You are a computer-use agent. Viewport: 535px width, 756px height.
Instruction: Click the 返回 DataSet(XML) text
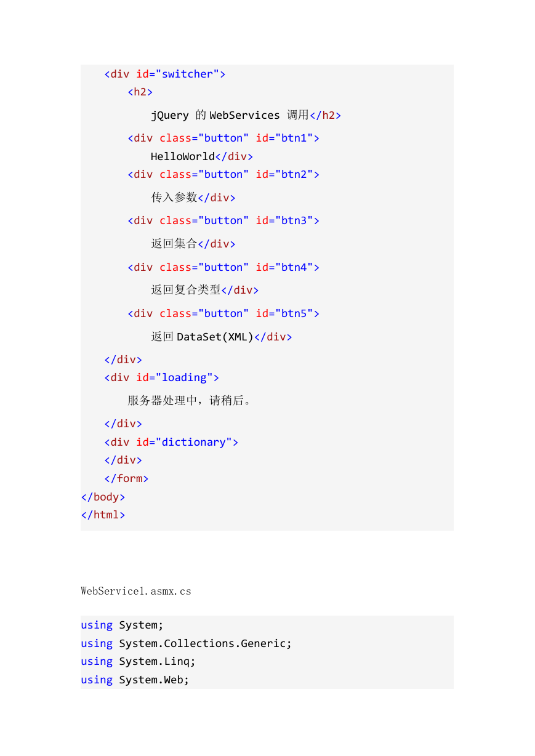point(203,337)
